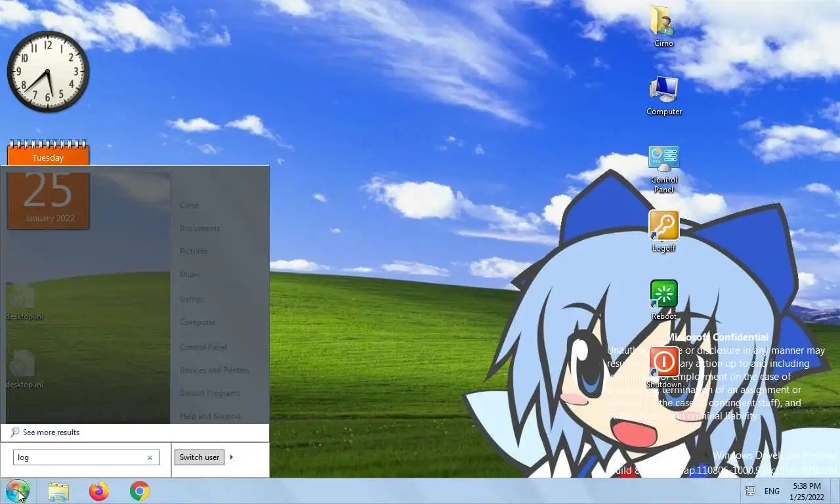Image resolution: width=840 pixels, height=504 pixels.
Task: Open ENG input language selector
Action: tap(772, 491)
